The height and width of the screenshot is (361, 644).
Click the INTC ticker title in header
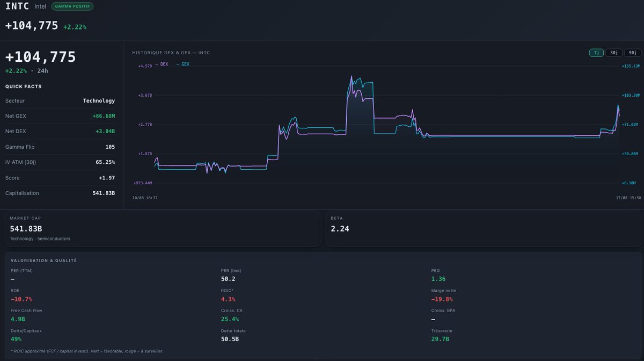17,6
